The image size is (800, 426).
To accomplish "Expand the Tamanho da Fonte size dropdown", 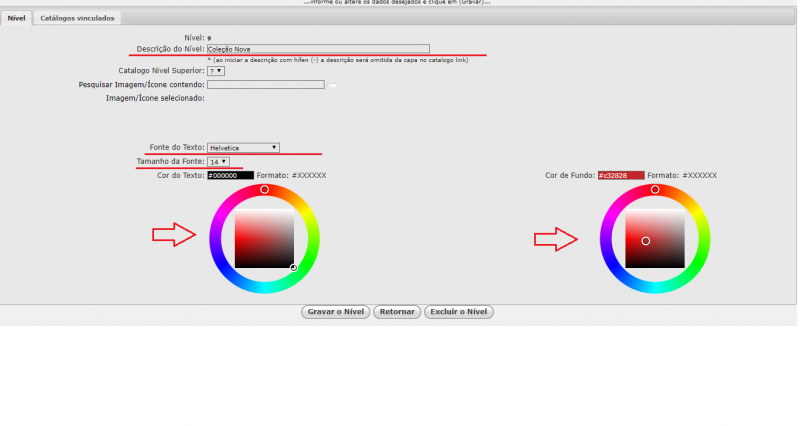I will (x=218, y=161).
